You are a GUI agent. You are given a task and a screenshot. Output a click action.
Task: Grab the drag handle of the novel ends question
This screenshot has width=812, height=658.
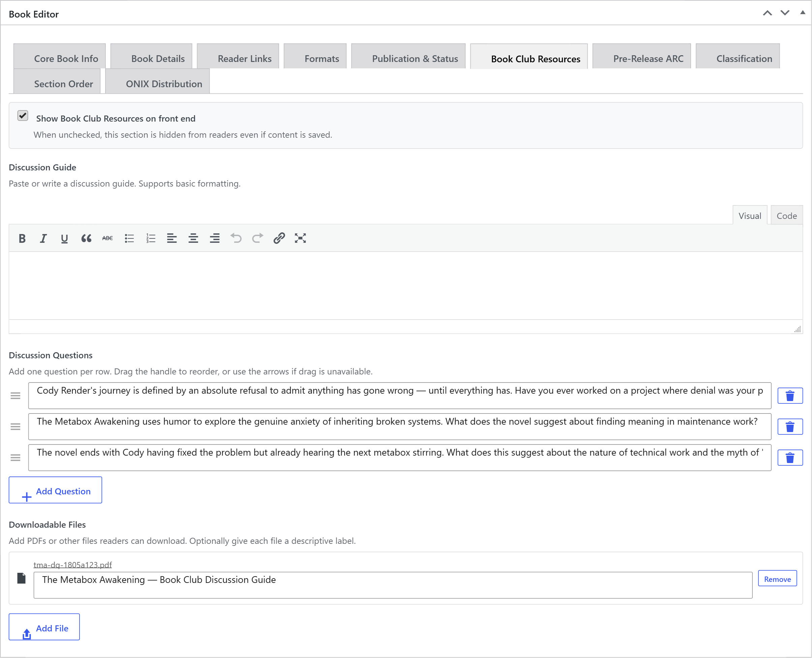click(15, 458)
